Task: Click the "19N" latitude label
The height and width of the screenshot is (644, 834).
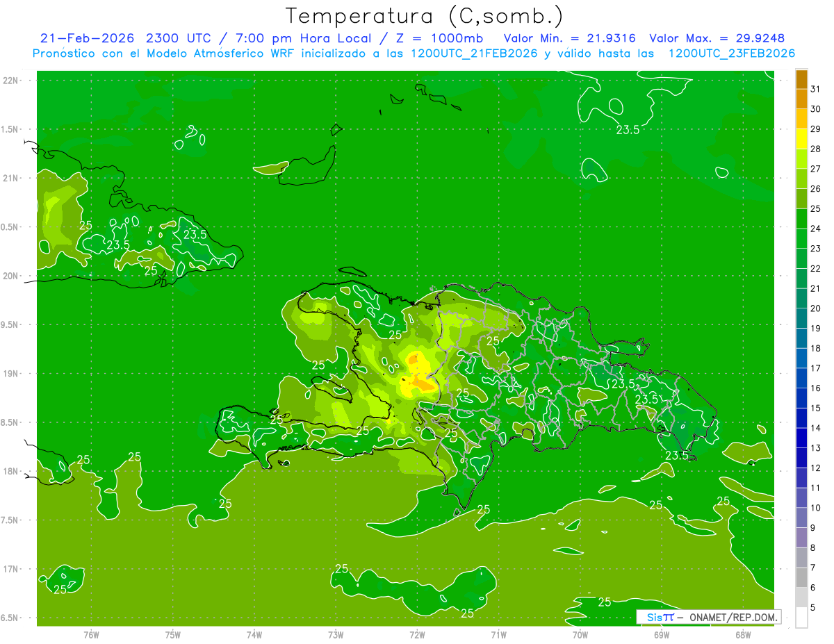Action: (10, 374)
